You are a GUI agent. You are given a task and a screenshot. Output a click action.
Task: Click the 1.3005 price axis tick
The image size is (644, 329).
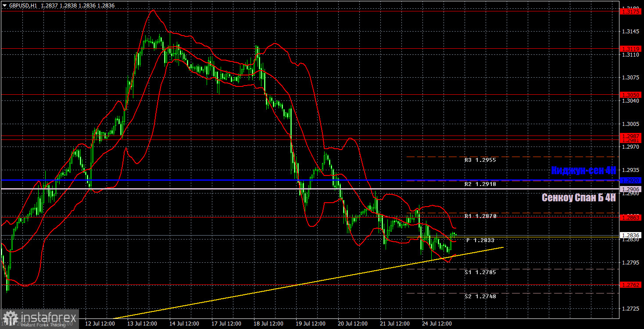pyautogui.click(x=630, y=124)
